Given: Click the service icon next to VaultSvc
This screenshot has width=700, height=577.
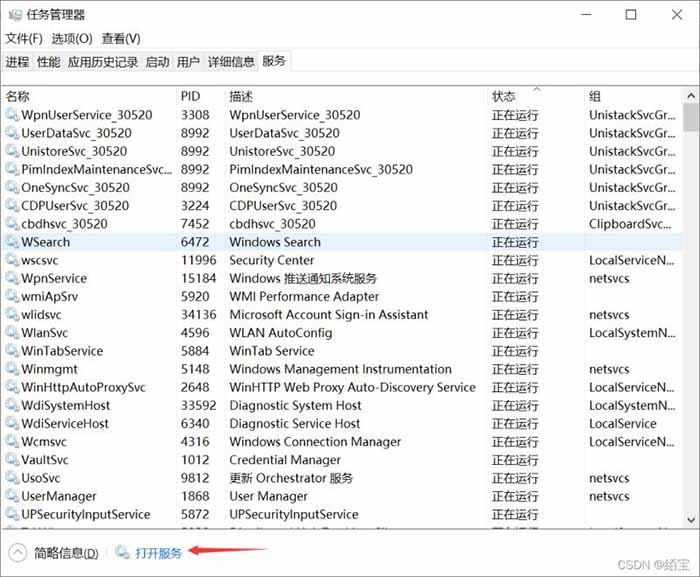Looking at the screenshot, I should [12, 460].
